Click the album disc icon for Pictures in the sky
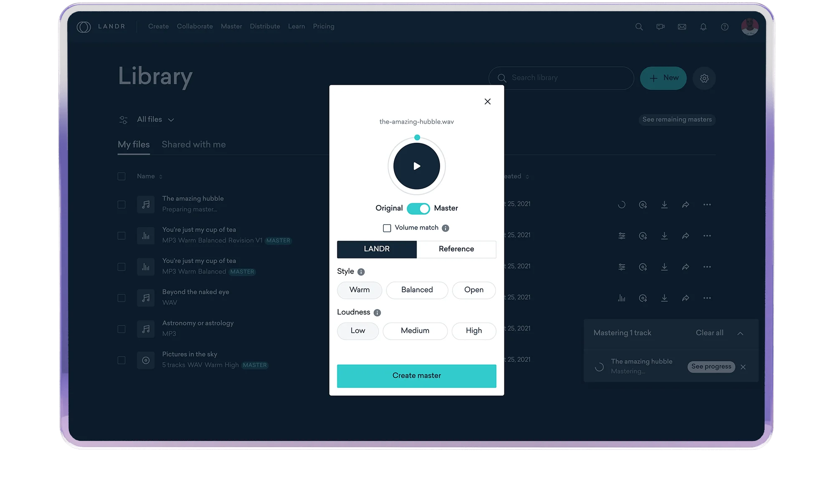Image resolution: width=835 pixels, height=504 pixels. pyautogui.click(x=146, y=360)
